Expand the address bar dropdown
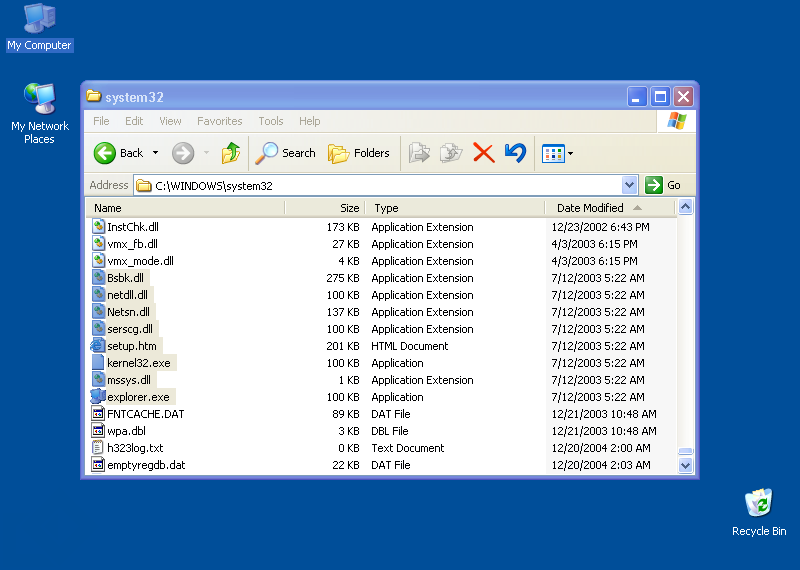The image size is (800, 570). pyautogui.click(x=630, y=185)
